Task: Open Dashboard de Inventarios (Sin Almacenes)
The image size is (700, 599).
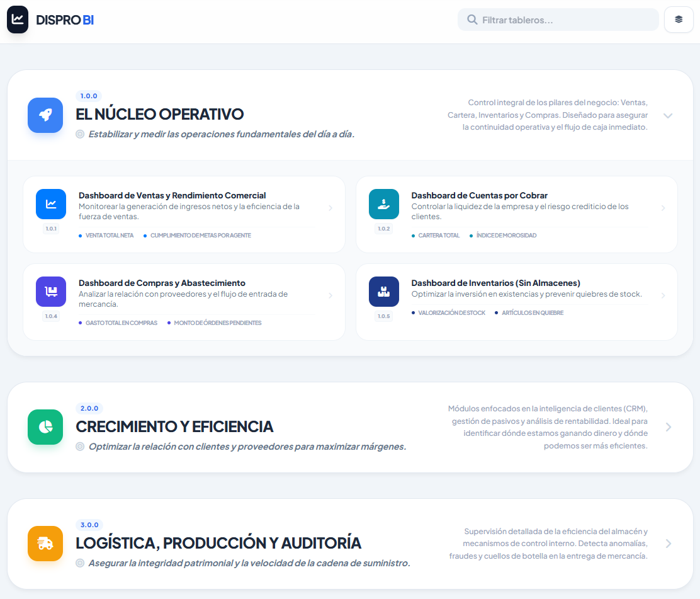Action: 496,283
